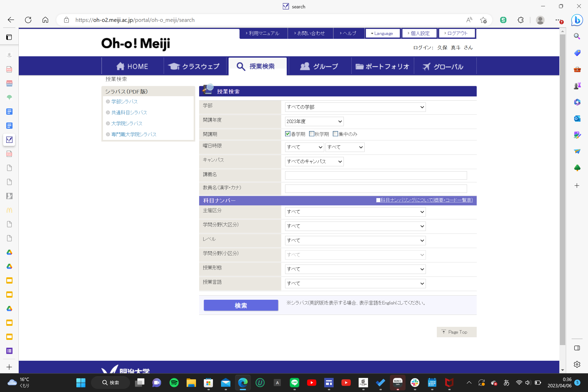588x392 pixels.
Task: Open Spotify from the taskbar
Action: click(x=174, y=383)
